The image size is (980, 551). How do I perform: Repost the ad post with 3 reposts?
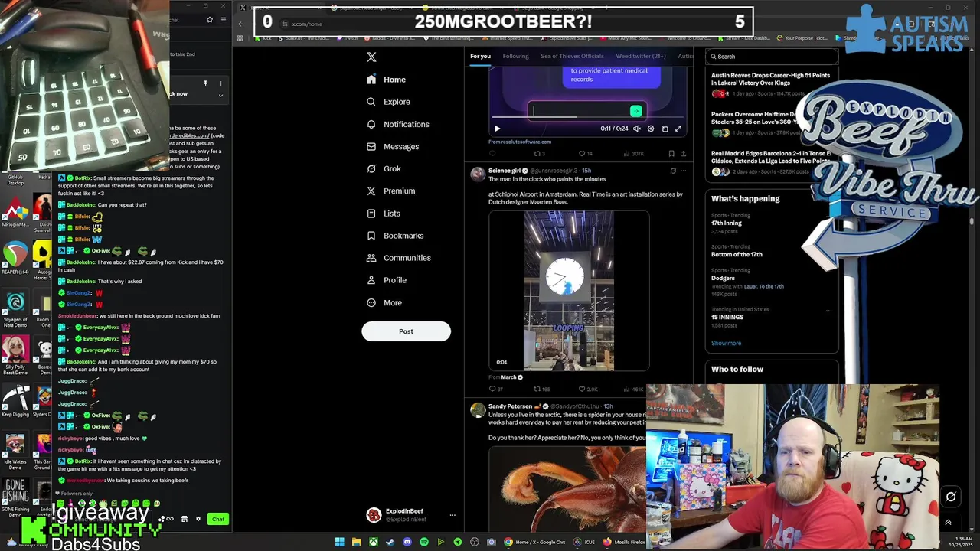[539, 154]
